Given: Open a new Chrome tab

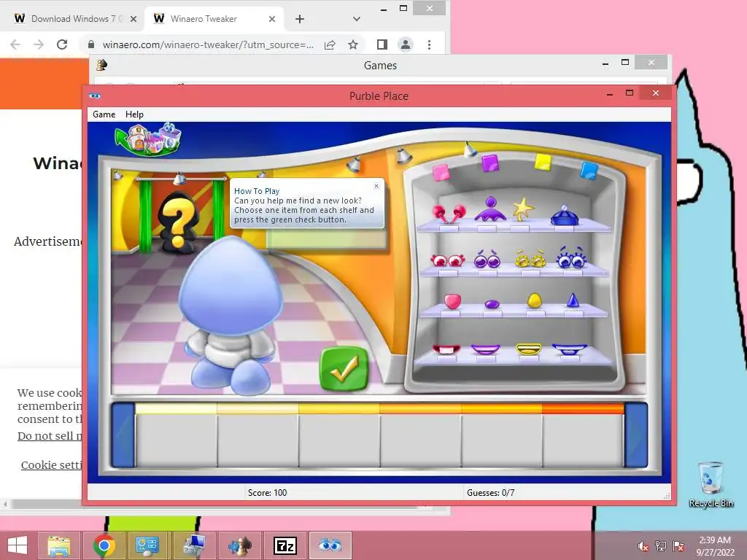Looking at the screenshot, I should coord(300,19).
